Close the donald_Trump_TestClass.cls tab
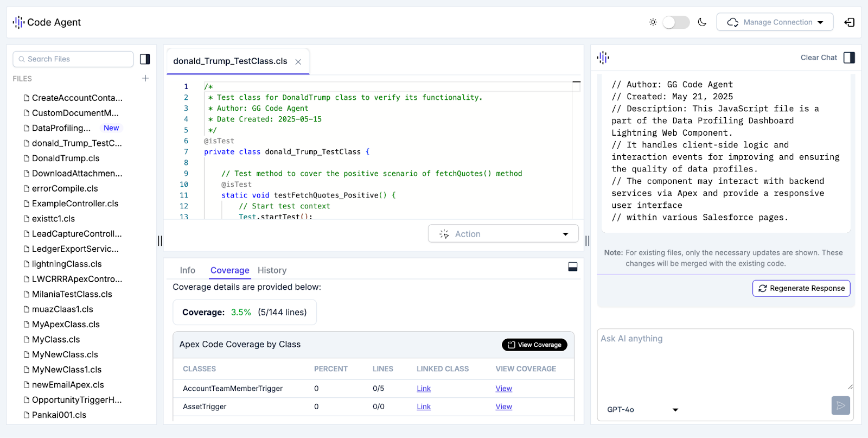 pos(298,62)
